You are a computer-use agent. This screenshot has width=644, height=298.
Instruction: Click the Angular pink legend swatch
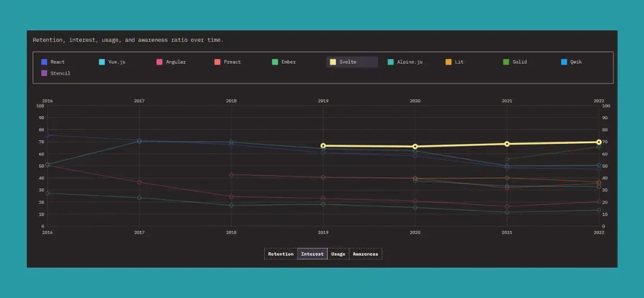[x=159, y=62]
